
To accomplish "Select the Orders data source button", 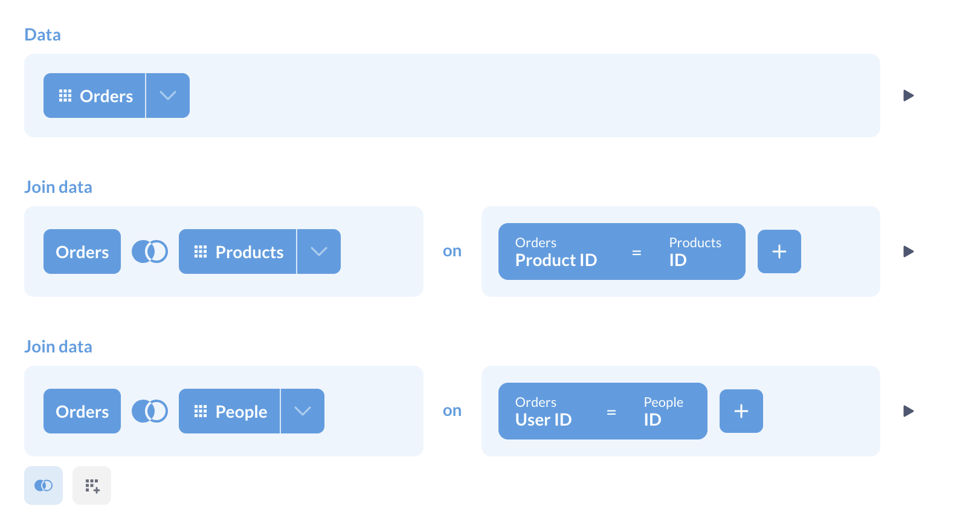I will point(95,96).
